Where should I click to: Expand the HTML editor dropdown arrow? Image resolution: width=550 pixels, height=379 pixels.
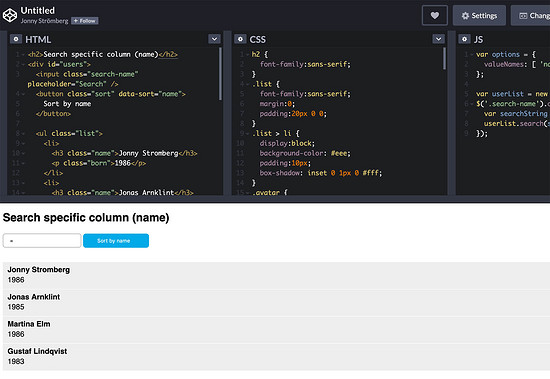(x=214, y=39)
